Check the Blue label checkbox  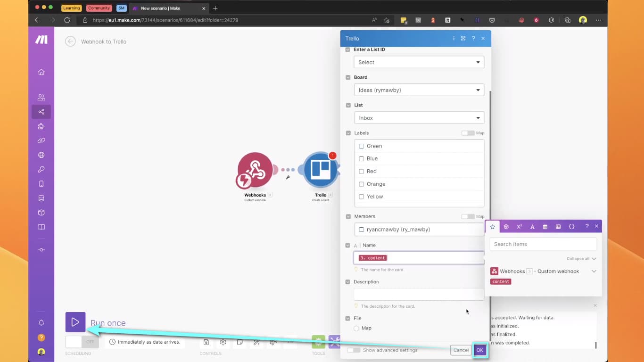362,159
